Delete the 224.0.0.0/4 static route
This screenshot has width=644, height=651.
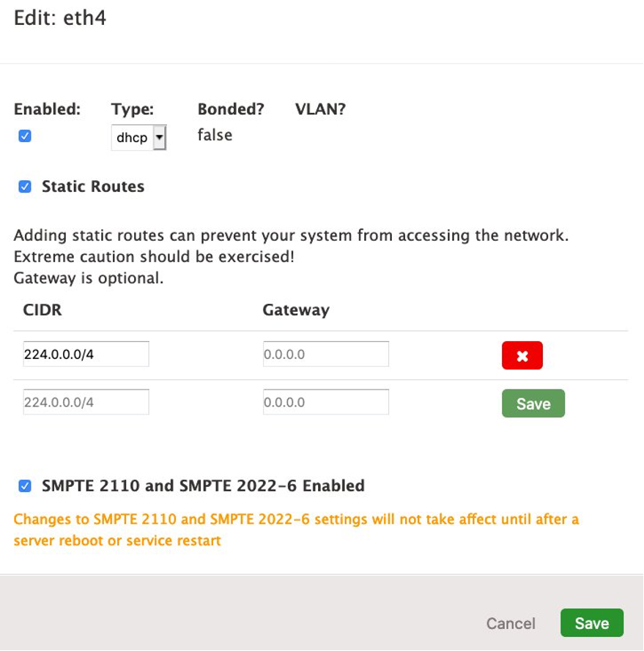pos(522,354)
